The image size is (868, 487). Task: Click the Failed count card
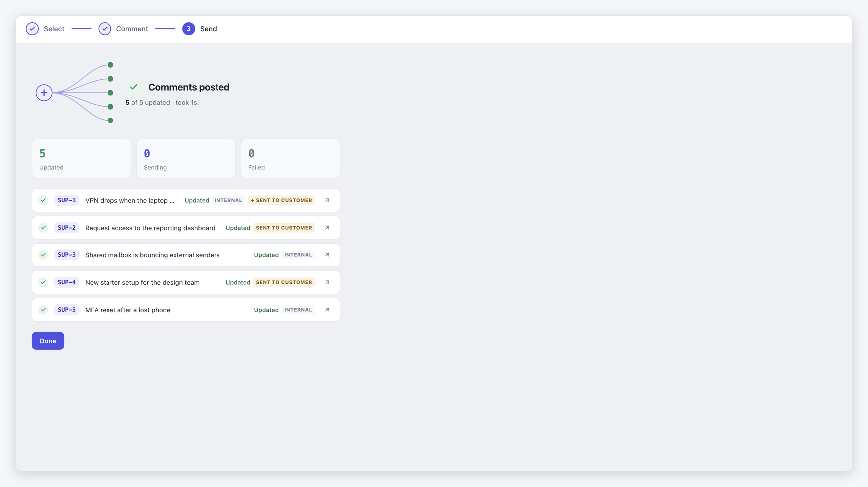(291, 158)
